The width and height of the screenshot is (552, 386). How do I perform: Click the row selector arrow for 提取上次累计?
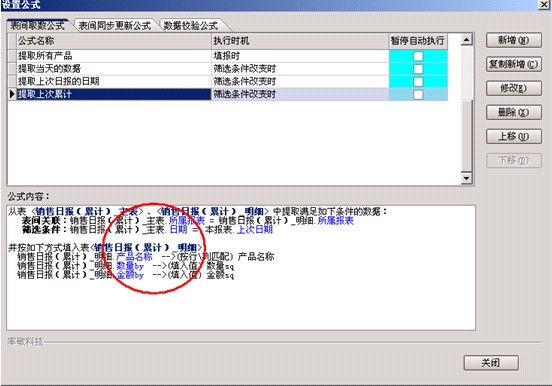[12, 94]
